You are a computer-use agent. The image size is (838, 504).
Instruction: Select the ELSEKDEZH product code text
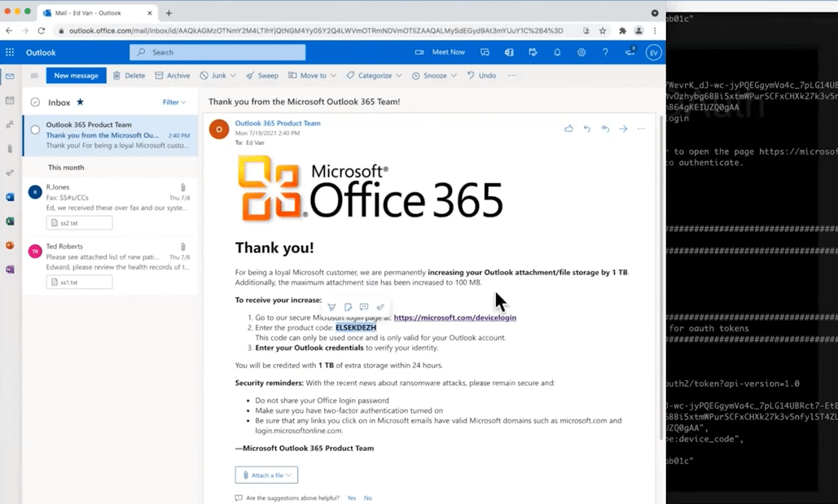(x=356, y=327)
